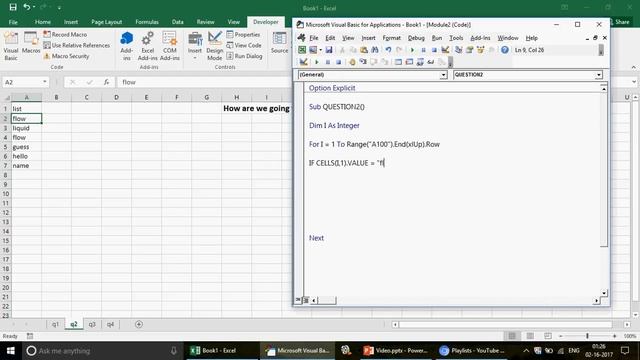This screenshot has width=640, height=360.
Task: Toggle the macro recording icon in the Excel status bar
Action: point(30,336)
